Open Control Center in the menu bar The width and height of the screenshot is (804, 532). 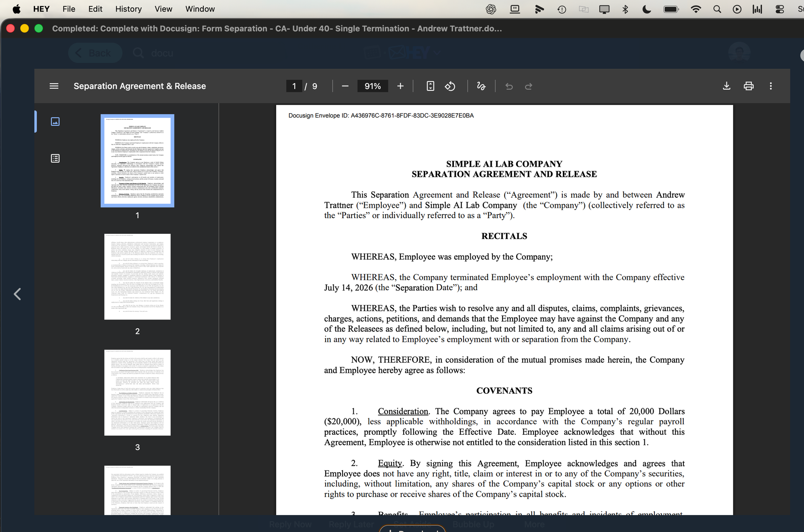coord(779,9)
